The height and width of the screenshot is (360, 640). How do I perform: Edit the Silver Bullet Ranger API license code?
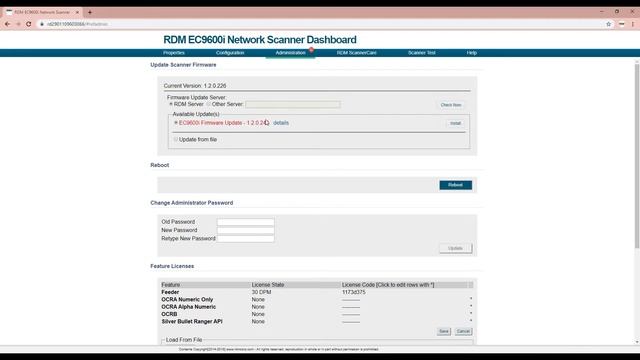coord(351,322)
